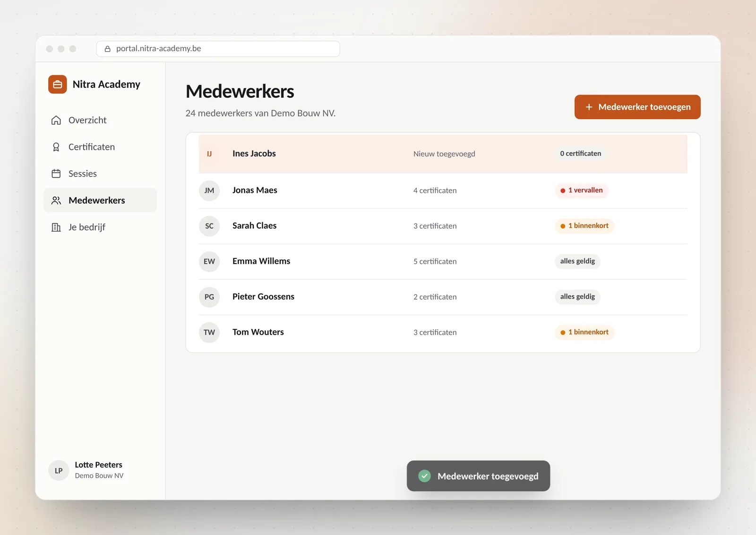Click the lock icon in the address bar
The width and height of the screenshot is (756, 535).
[108, 49]
